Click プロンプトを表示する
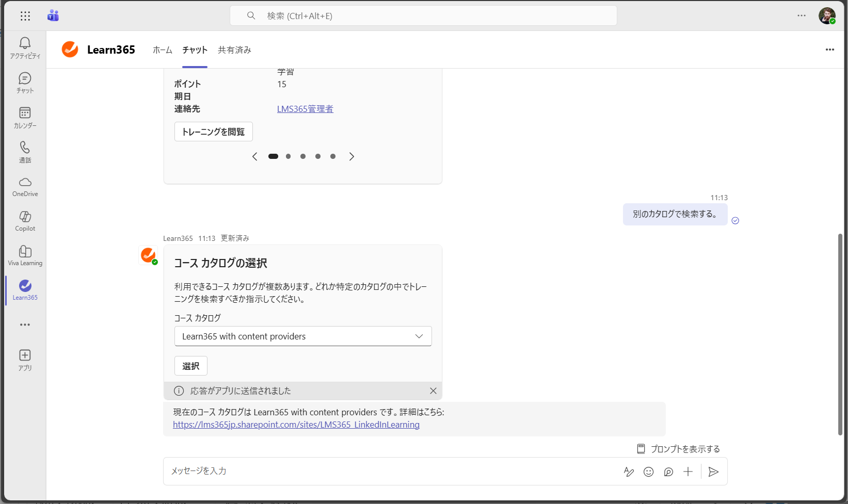Screen dimensions: 848x504 point(678,449)
